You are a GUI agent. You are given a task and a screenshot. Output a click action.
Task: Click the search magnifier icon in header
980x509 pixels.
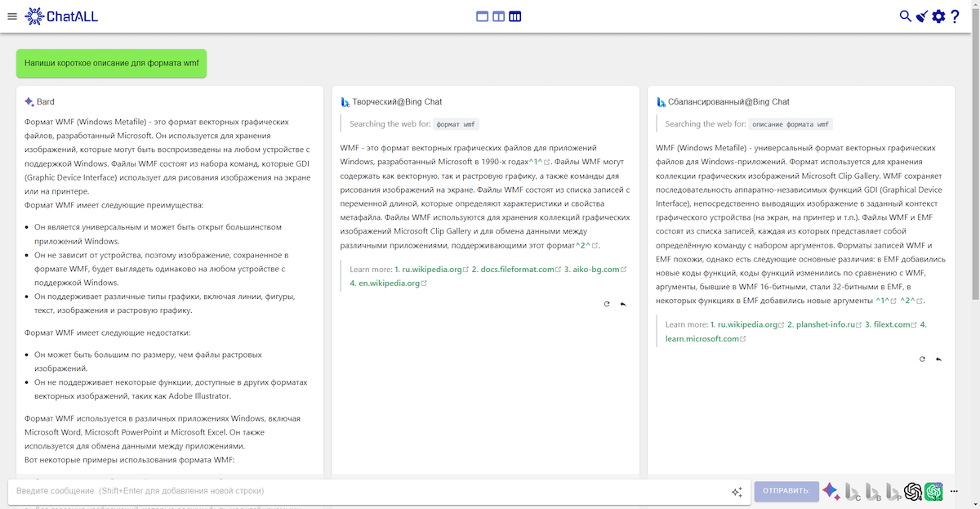(x=905, y=16)
